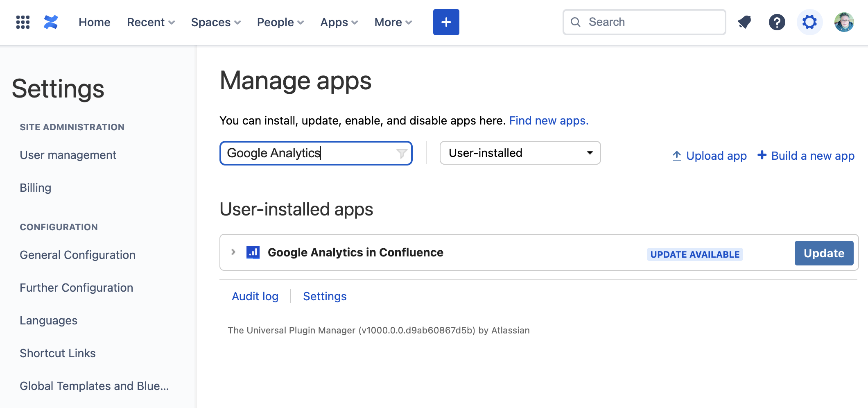
Task: Click the blue plus create button
Action: pyautogui.click(x=446, y=22)
